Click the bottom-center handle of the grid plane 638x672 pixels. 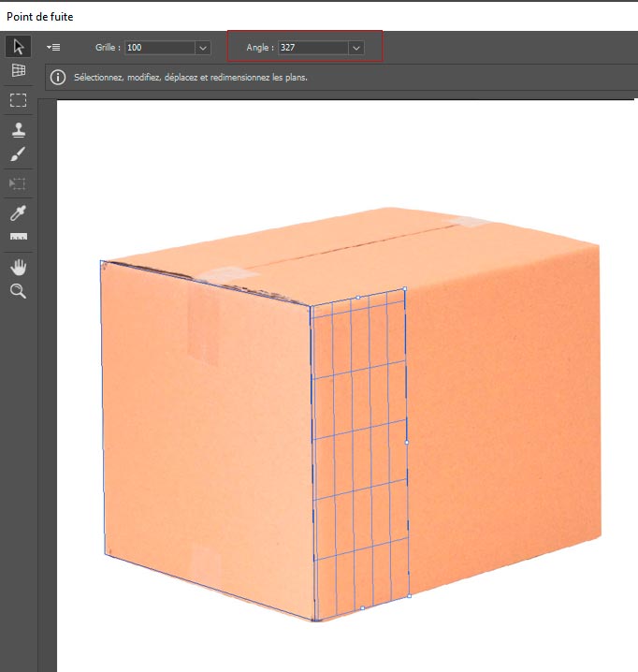362,608
